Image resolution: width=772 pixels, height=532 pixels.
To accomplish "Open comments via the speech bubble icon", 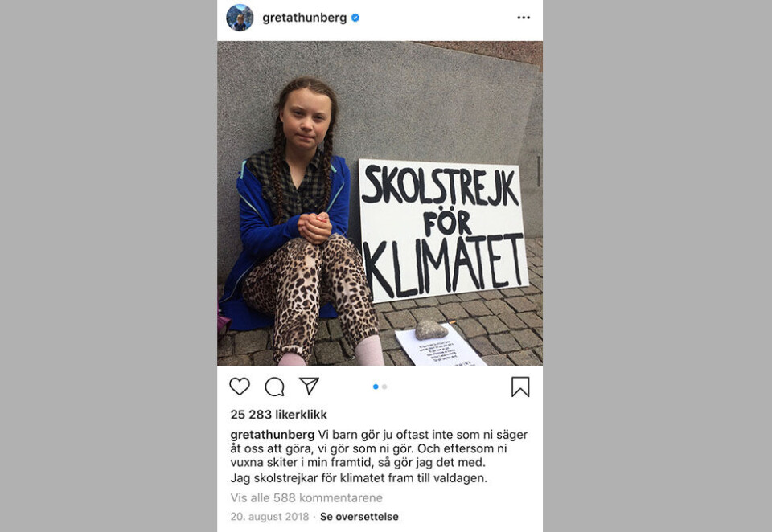I will (x=275, y=387).
